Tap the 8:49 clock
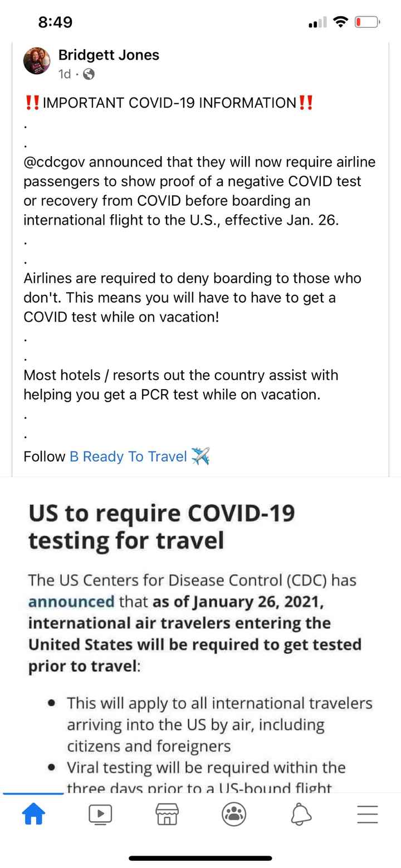Viewport: 401px width, 868px height. click(55, 22)
